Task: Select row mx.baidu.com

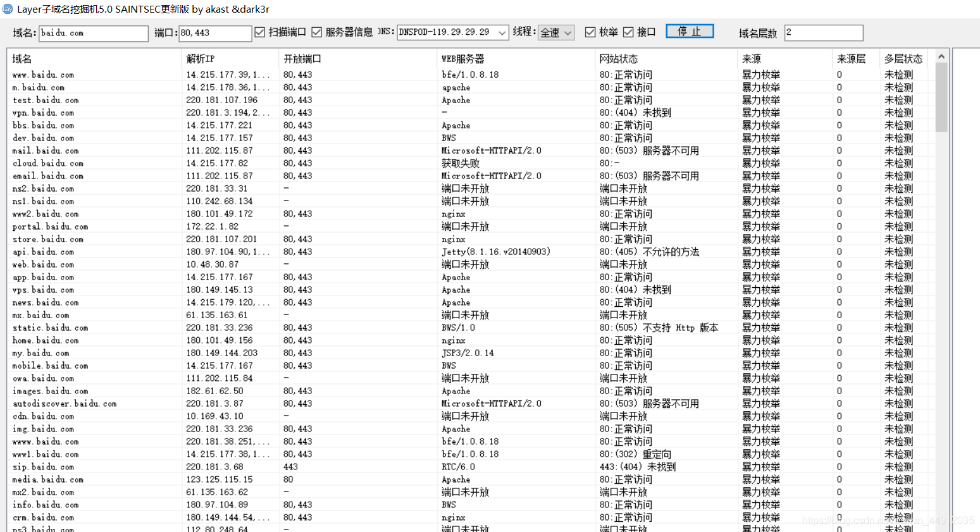Action: (x=471, y=315)
